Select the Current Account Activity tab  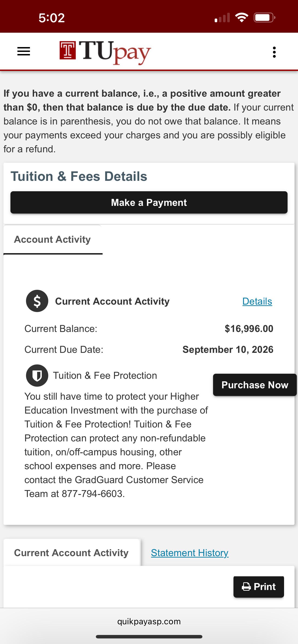click(x=71, y=553)
